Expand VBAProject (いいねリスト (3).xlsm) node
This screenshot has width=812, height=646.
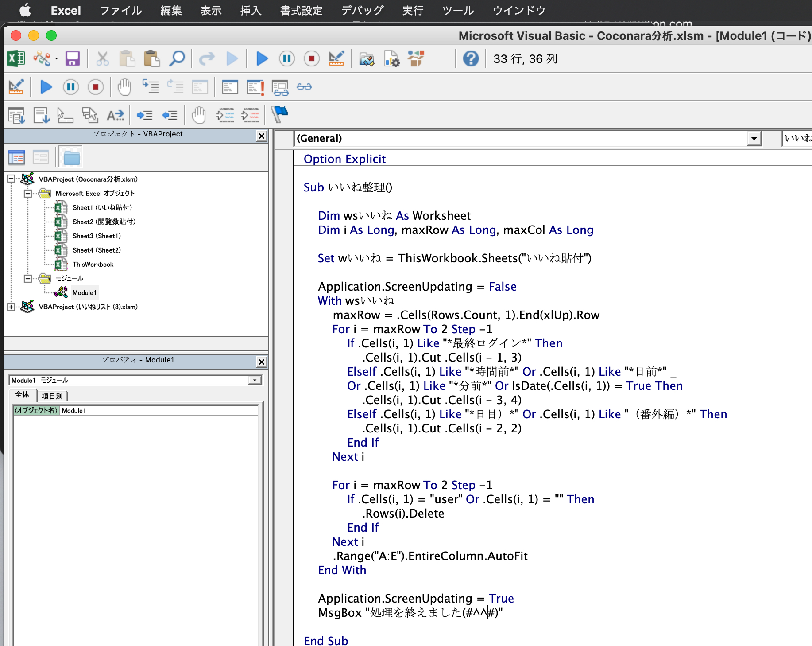(x=11, y=307)
